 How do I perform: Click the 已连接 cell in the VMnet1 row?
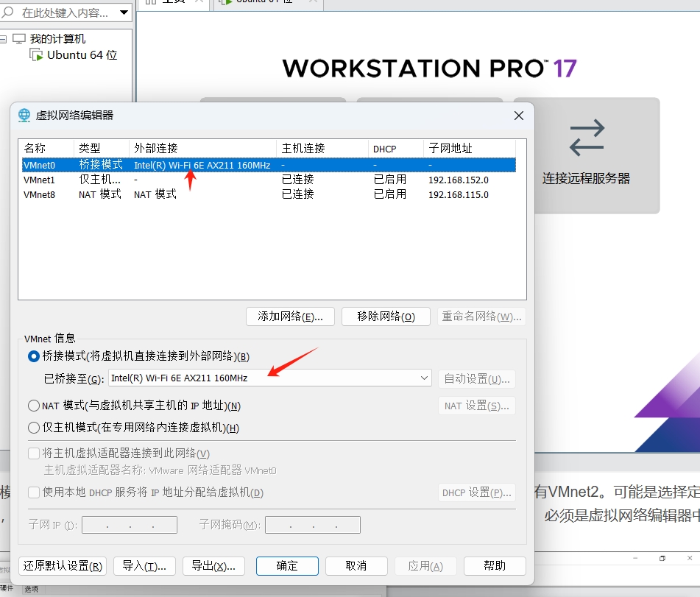[298, 180]
